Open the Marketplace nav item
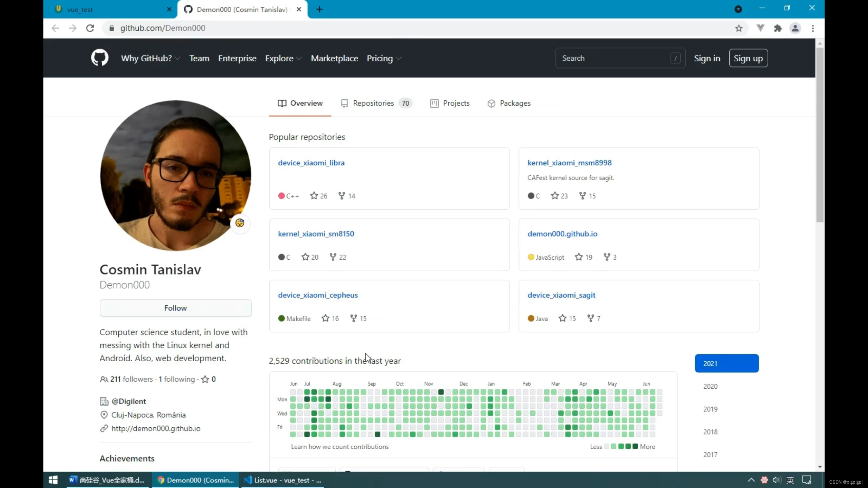This screenshot has height=488, width=868. coord(334,58)
